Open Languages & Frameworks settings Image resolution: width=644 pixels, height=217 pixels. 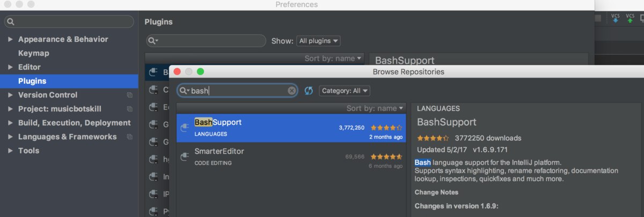(x=67, y=137)
